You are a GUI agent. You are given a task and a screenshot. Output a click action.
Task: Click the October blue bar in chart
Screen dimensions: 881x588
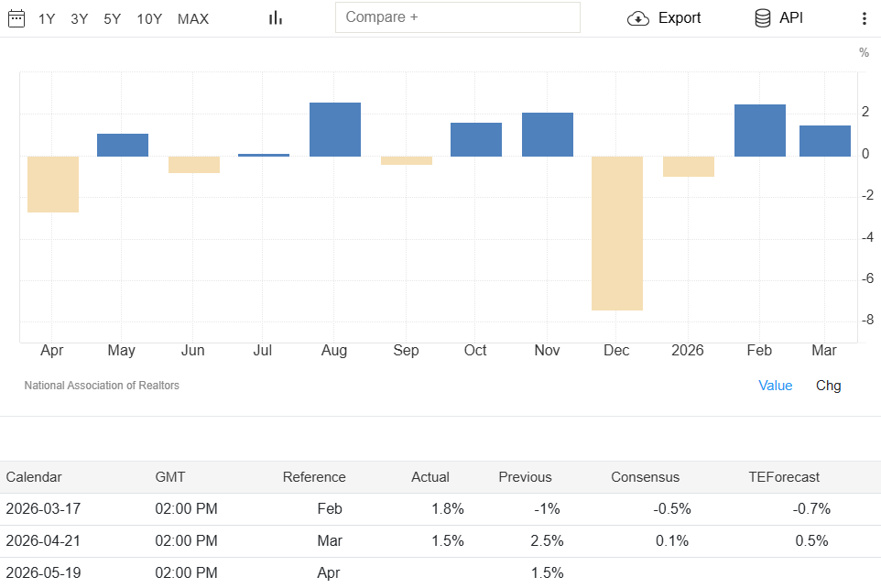476,139
